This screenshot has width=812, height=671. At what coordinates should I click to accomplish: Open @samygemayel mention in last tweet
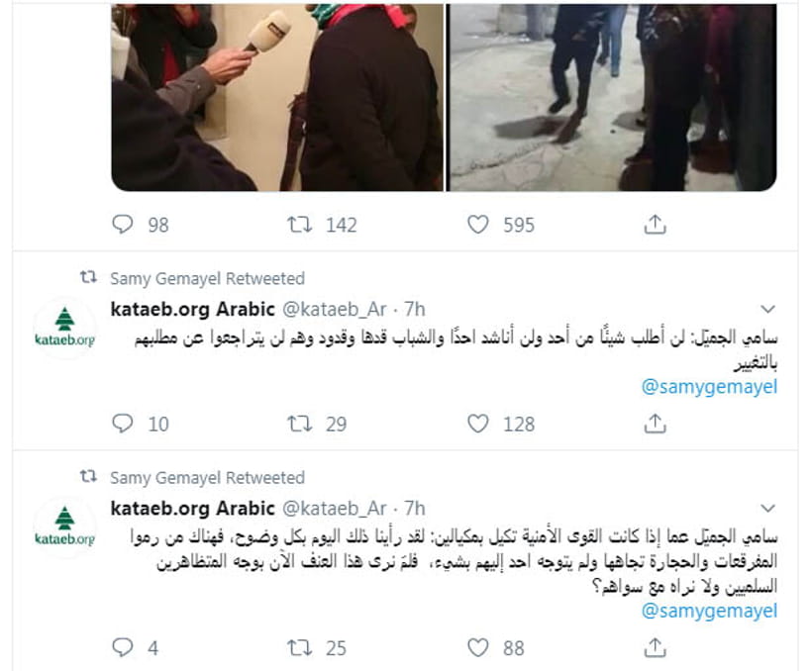[x=709, y=611]
